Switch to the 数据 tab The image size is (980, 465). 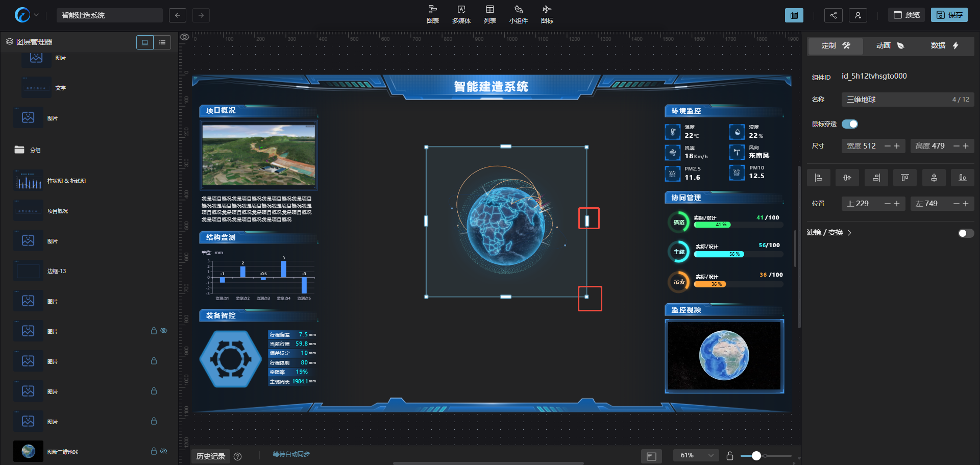944,46
